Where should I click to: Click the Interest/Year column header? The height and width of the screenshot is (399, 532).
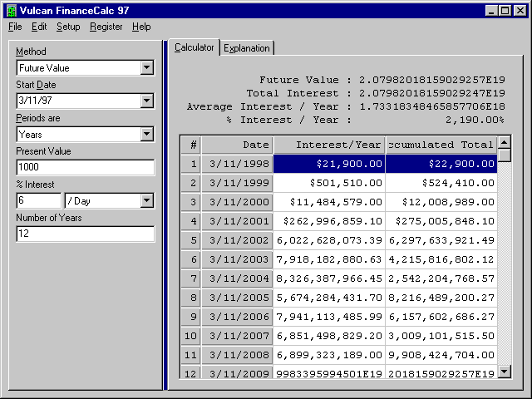click(x=328, y=145)
